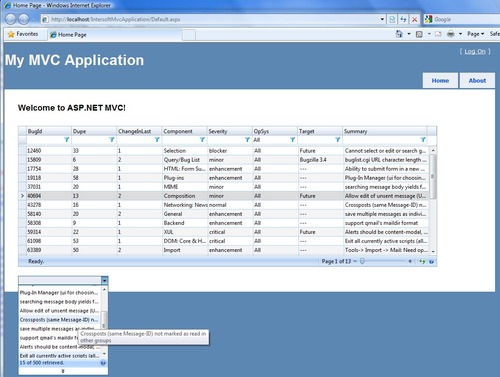Adjust the page navigation slider handle
Viewport: 500px width, 377px height.
[362, 261]
